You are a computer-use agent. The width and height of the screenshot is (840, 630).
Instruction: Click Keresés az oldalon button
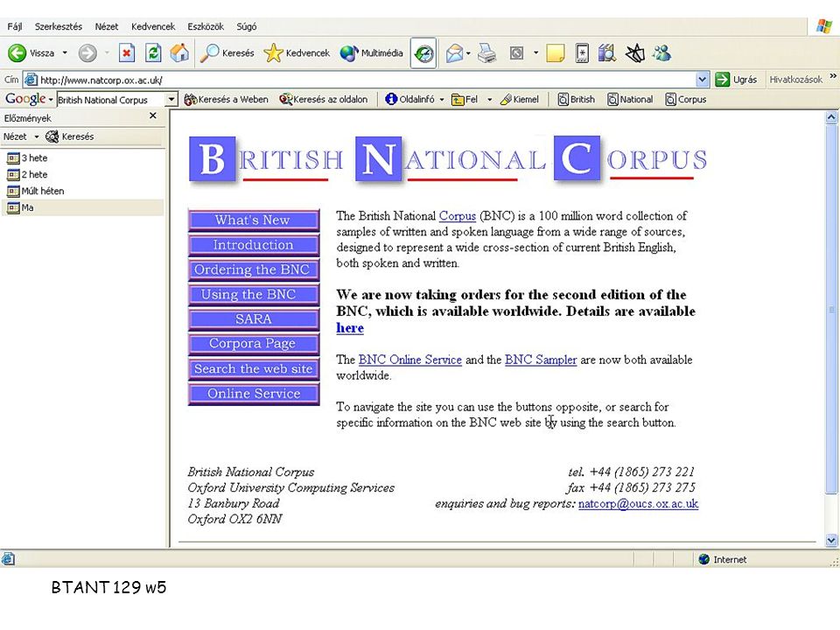[324, 99]
